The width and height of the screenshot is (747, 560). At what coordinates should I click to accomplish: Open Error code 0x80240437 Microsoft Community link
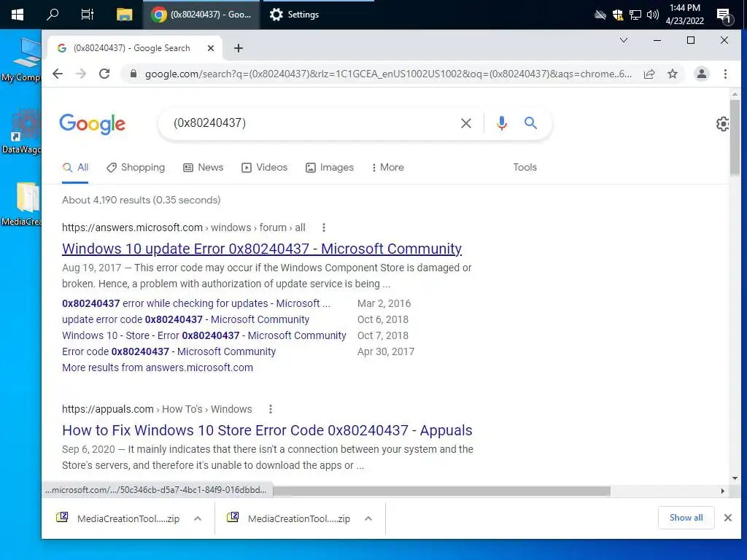click(169, 352)
